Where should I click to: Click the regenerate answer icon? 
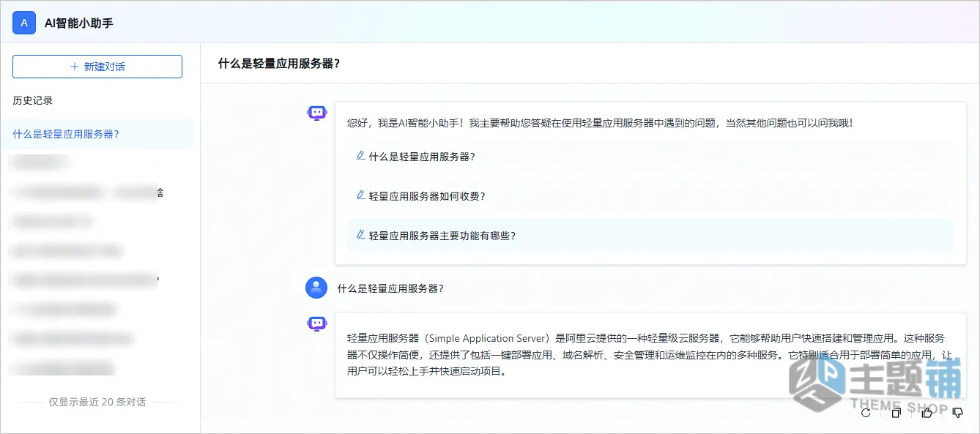(x=866, y=413)
